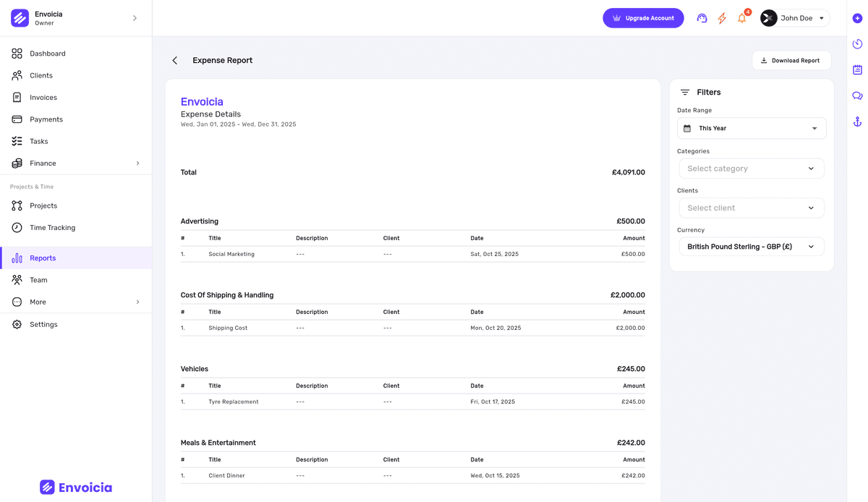The height and width of the screenshot is (502, 868).
Task: Click the Download Report button
Action: click(791, 60)
